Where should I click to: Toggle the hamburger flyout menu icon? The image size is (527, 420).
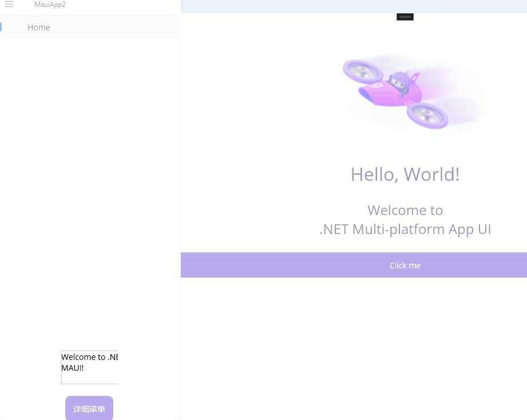(x=9, y=5)
